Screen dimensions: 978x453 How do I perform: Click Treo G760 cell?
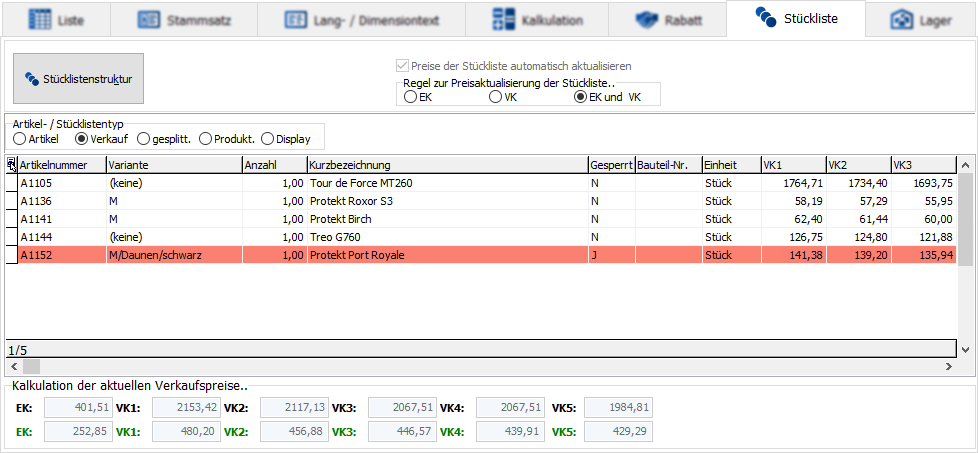[448, 237]
